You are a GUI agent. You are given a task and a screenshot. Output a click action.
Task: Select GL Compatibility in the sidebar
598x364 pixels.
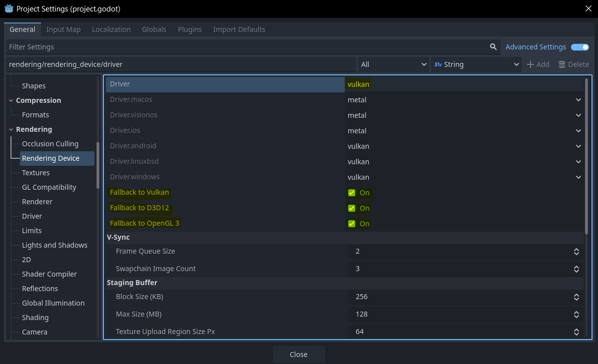click(x=49, y=187)
